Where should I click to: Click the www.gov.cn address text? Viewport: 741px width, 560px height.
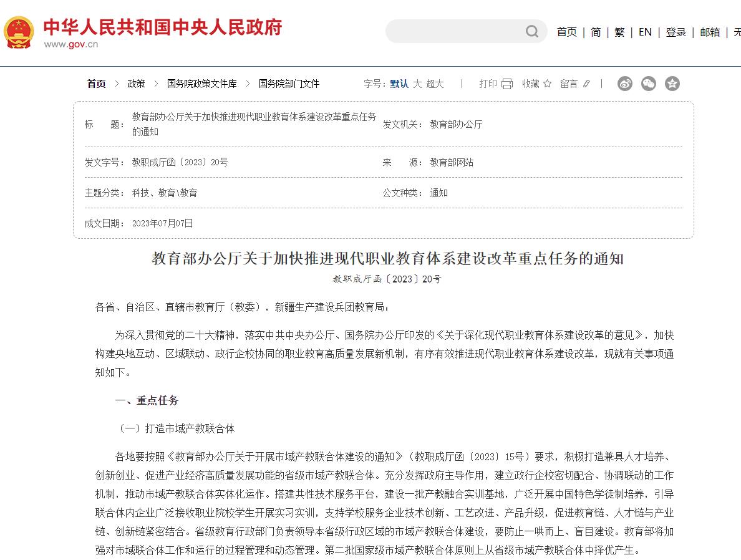click(71, 44)
